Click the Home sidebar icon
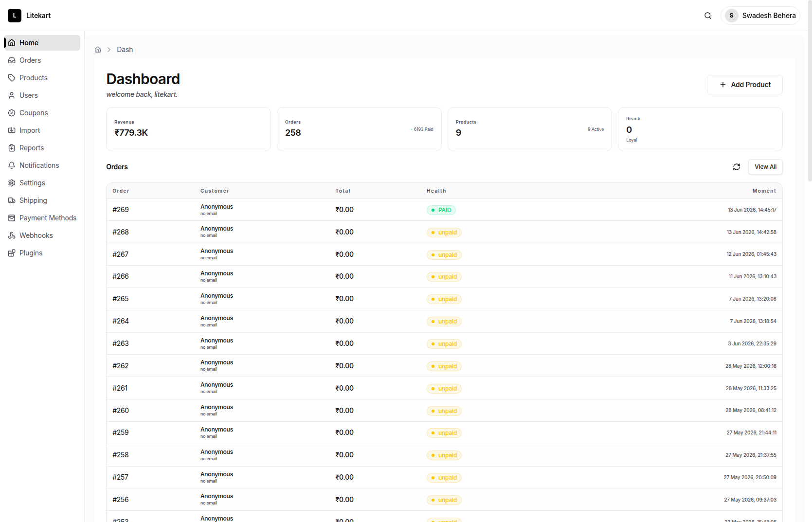The image size is (812, 522). pyautogui.click(x=12, y=43)
